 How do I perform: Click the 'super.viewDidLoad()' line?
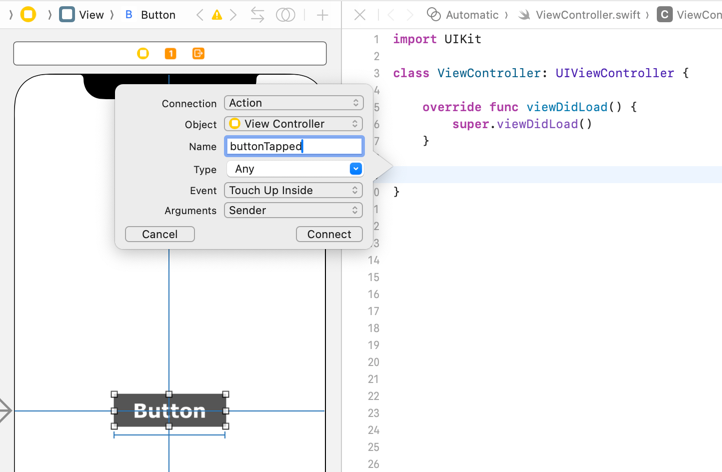click(x=522, y=124)
